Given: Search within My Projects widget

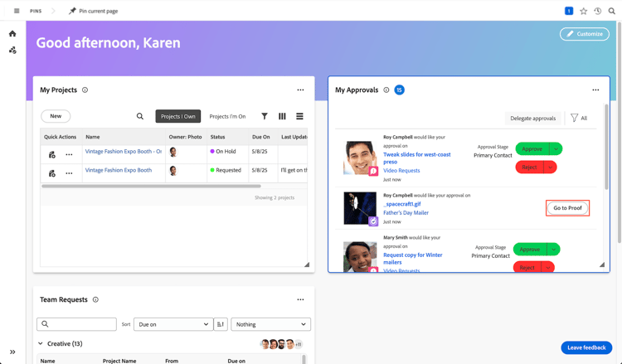Looking at the screenshot, I should (x=140, y=116).
